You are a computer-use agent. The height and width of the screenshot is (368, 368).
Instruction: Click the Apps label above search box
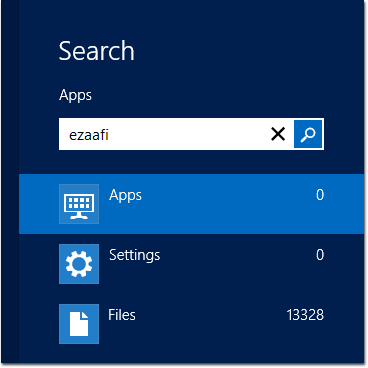(x=75, y=96)
